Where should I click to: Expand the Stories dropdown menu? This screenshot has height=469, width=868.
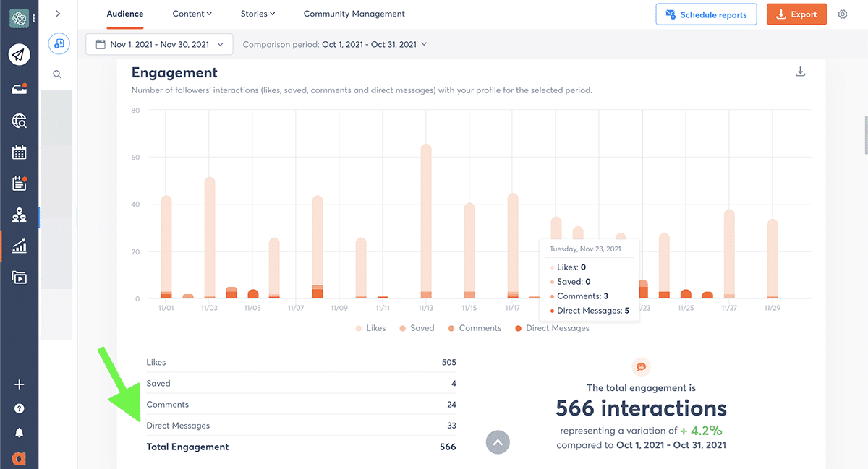258,13
